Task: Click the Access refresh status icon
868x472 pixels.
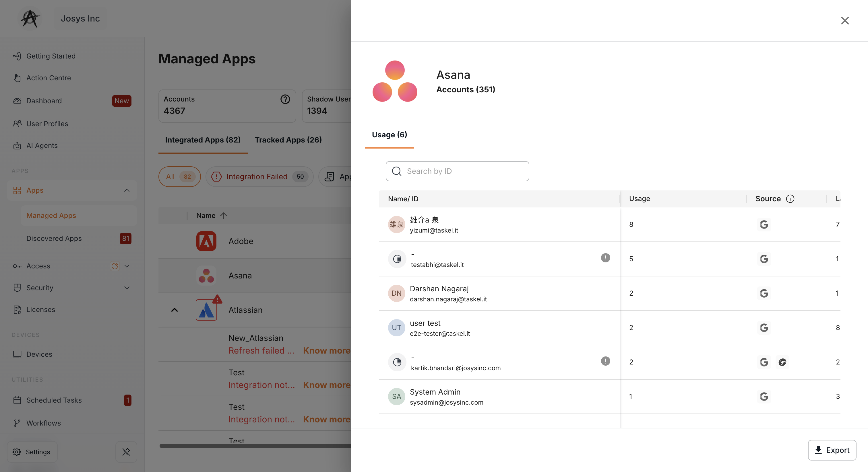Action: 115,266
